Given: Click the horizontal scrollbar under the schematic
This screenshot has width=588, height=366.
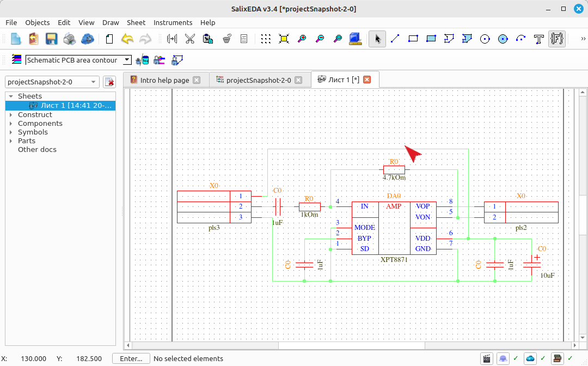Looking at the screenshot, I should (x=351, y=345).
